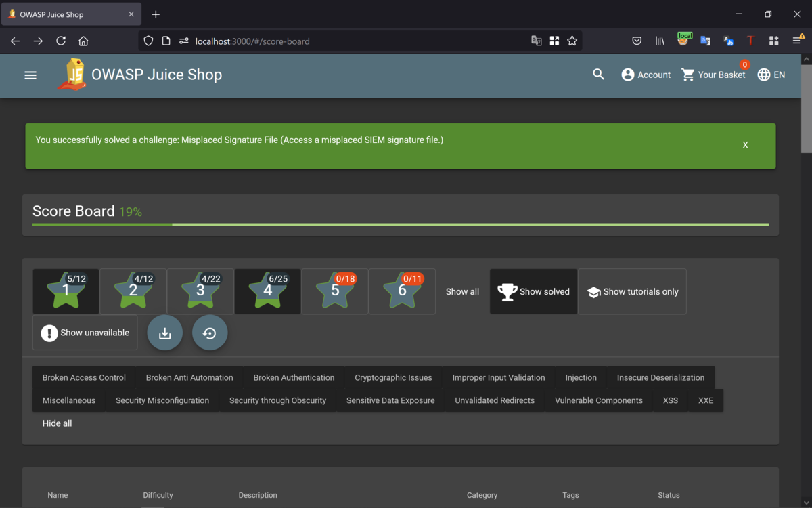
Task: Go back in browser history
Action: [x=15, y=41]
